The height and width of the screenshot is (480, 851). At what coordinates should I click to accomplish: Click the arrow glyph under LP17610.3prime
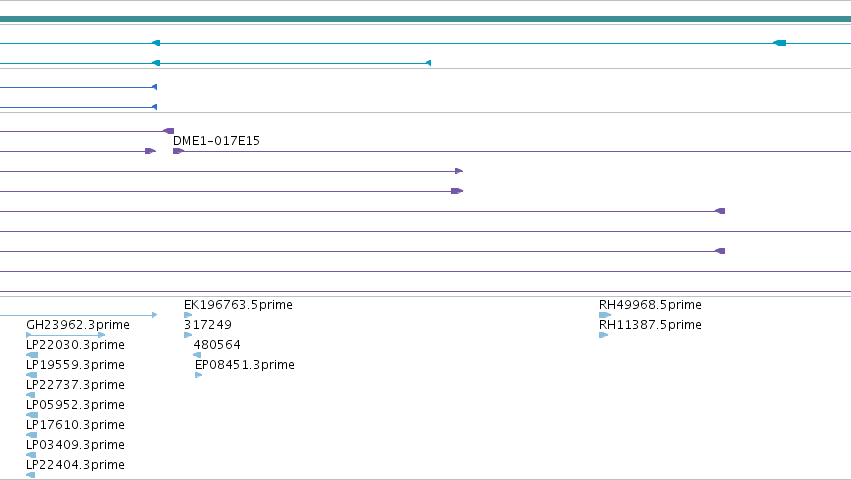point(31,435)
